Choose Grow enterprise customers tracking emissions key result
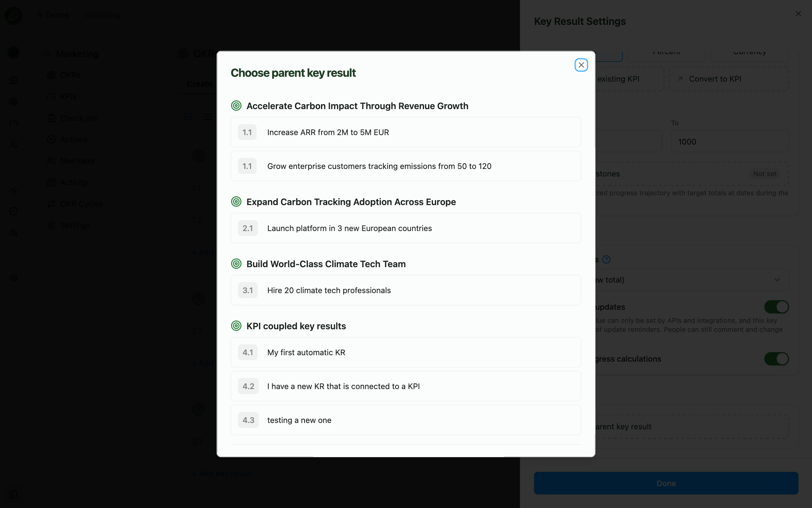This screenshot has width=812, height=508. click(x=406, y=166)
